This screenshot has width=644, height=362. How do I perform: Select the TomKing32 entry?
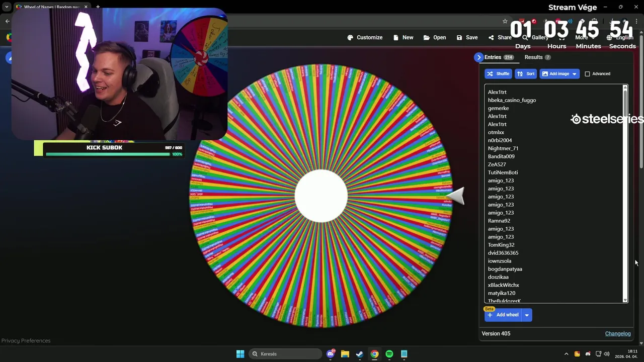(x=501, y=245)
